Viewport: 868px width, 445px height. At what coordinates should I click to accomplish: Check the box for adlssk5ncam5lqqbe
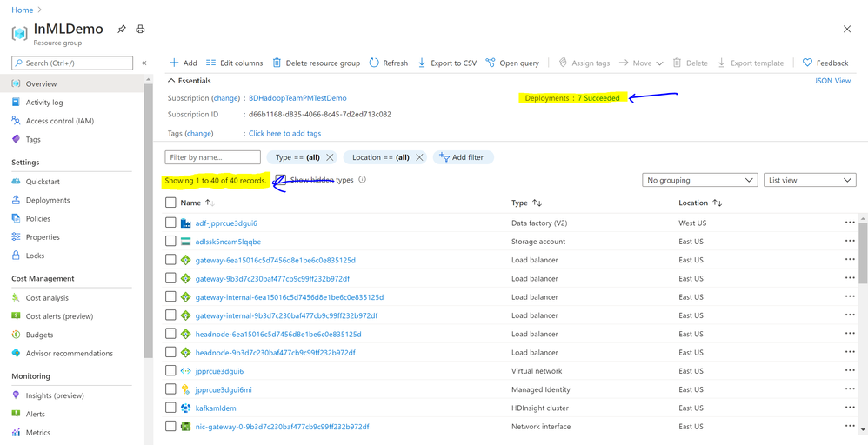click(170, 242)
